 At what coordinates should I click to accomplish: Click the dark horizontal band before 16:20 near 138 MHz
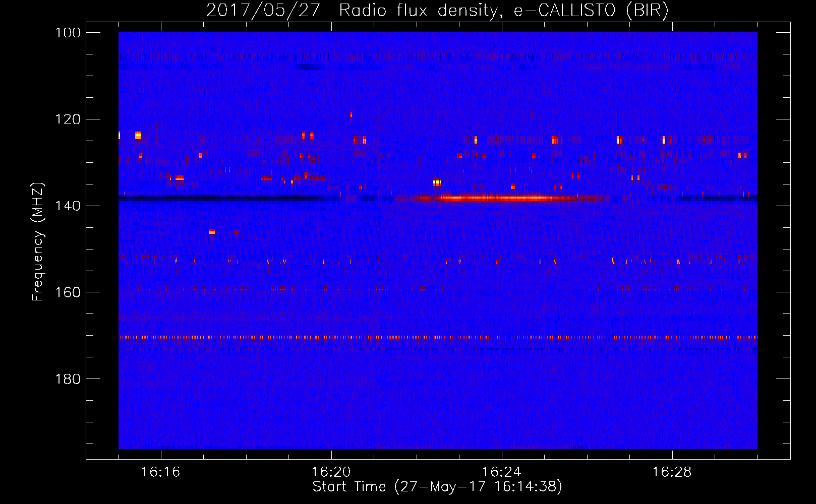pyautogui.click(x=222, y=198)
